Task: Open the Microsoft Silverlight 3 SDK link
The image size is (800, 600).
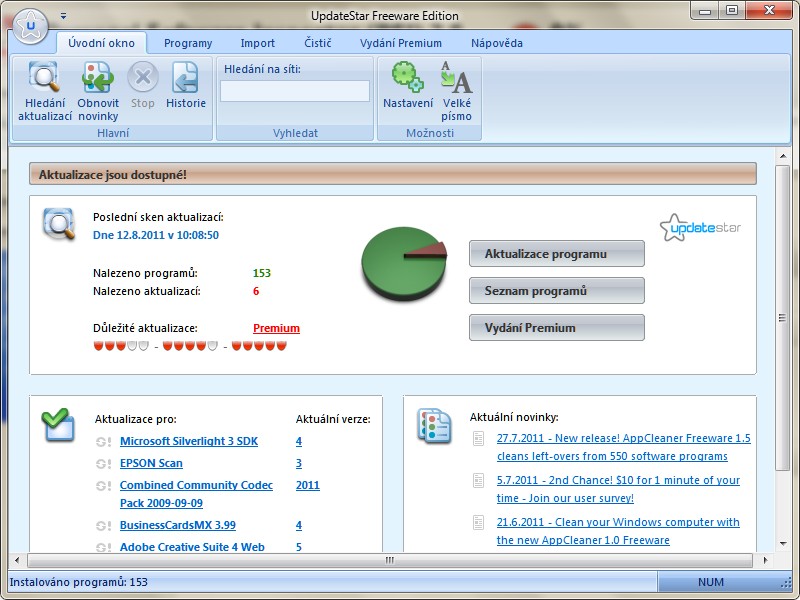Action: pos(189,441)
